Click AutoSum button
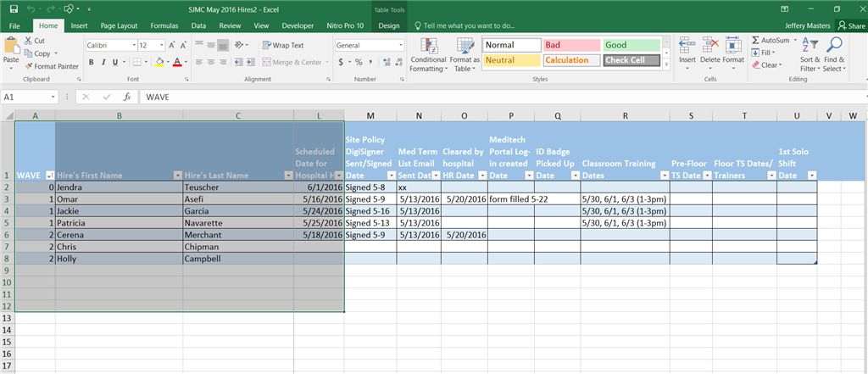Screen dimensions: 868x374 point(775,41)
